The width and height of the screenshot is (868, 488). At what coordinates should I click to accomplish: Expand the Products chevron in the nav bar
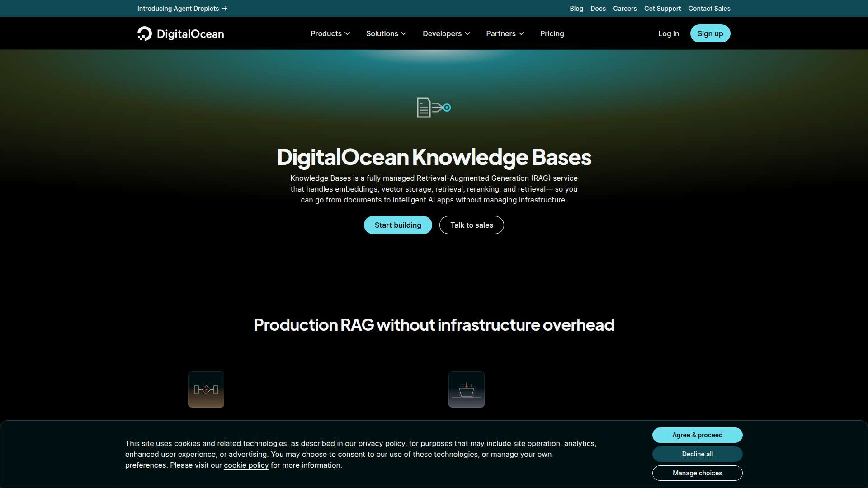coord(347,33)
